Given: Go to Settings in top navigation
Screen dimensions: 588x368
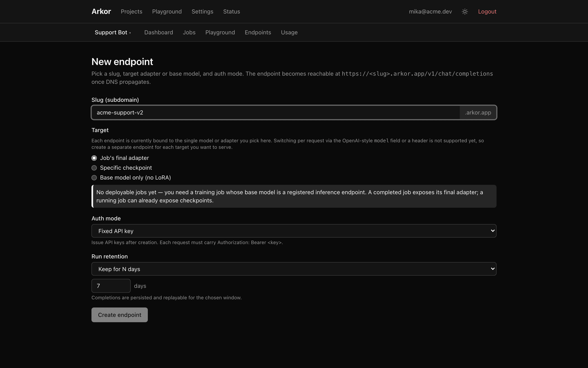Looking at the screenshot, I should (202, 11).
